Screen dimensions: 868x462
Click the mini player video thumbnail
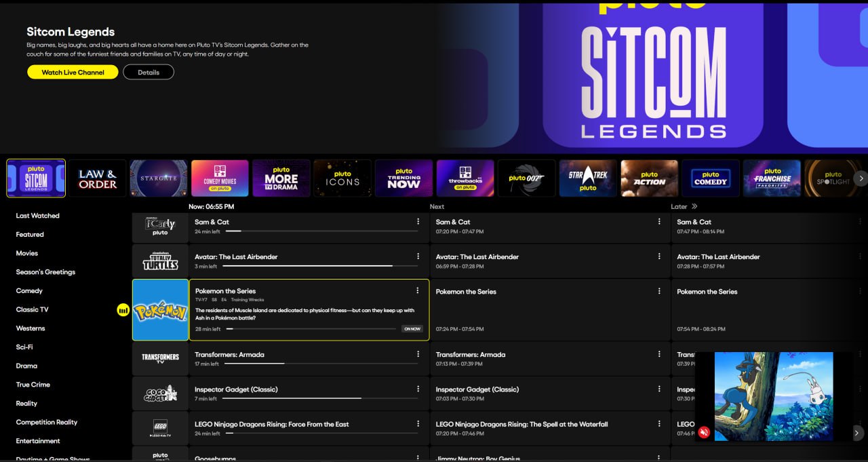click(x=773, y=396)
